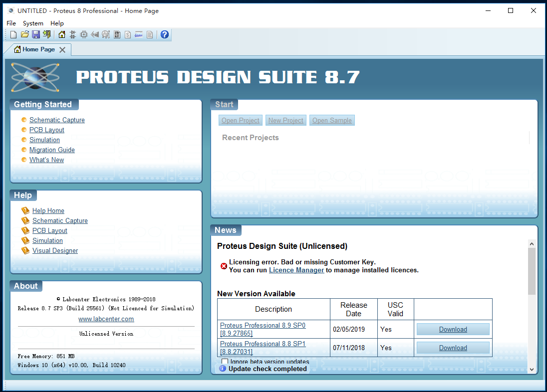Download Proteus Professional 8.9 SP0

[x=453, y=329]
